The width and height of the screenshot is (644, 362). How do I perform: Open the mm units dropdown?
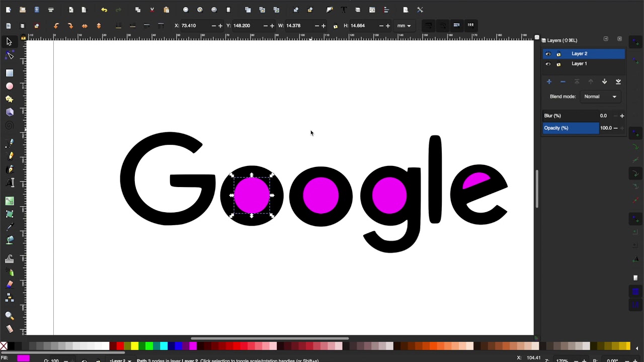[x=404, y=26]
